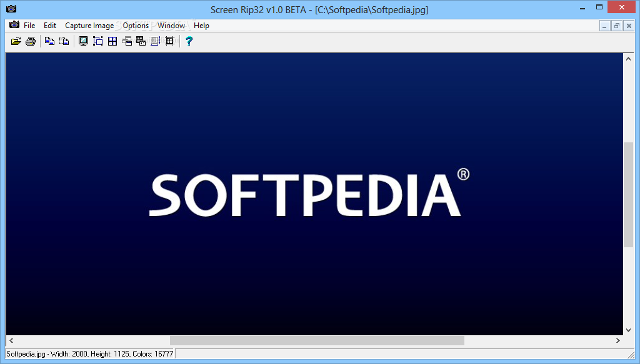Image resolution: width=640 pixels, height=364 pixels.
Task: Open the Help menu
Action: tap(201, 25)
